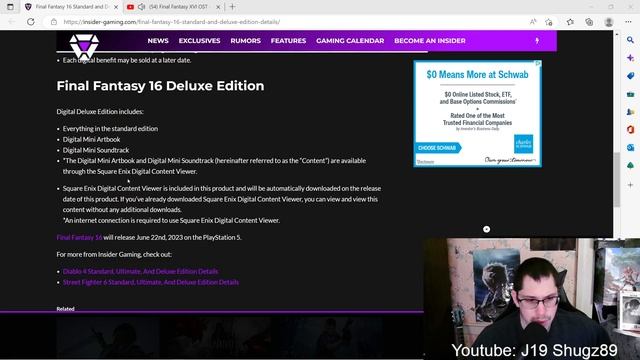Click the Final Fantasy 16 Deluxe Edition heading

click(160, 86)
